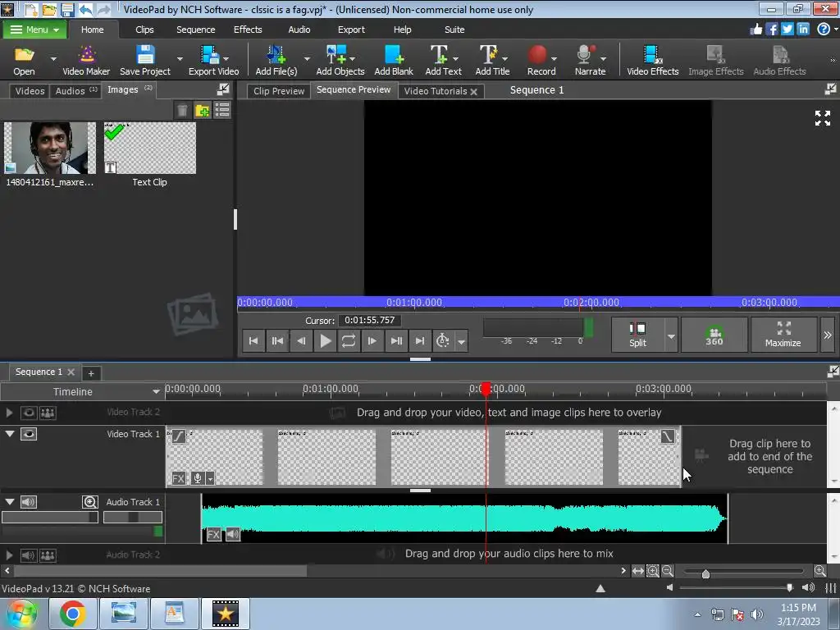Collapse Audio Track 1
Viewport: 840px width, 630px height.
click(x=10, y=502)
